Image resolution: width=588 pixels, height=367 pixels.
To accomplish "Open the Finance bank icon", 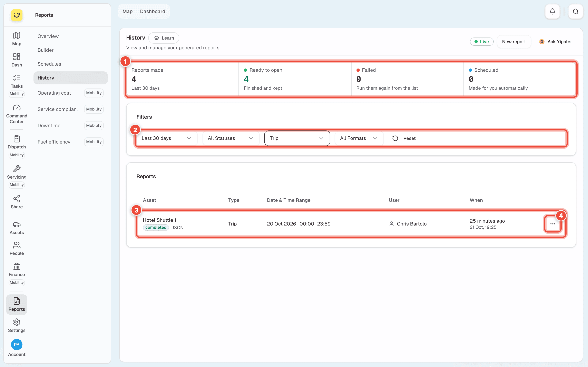I will pos(17,266).
